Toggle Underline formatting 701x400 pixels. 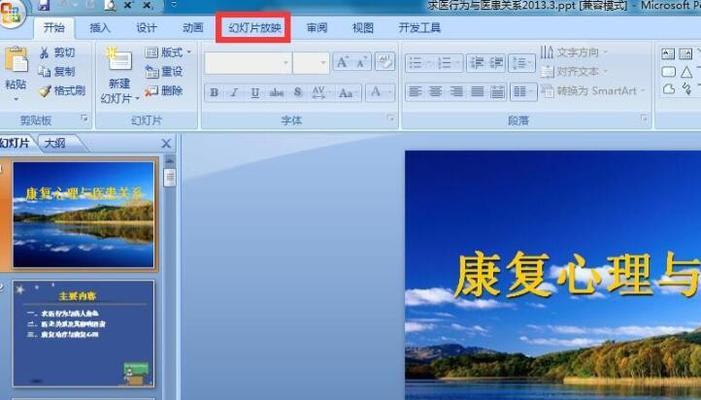(x=255, y=93)
